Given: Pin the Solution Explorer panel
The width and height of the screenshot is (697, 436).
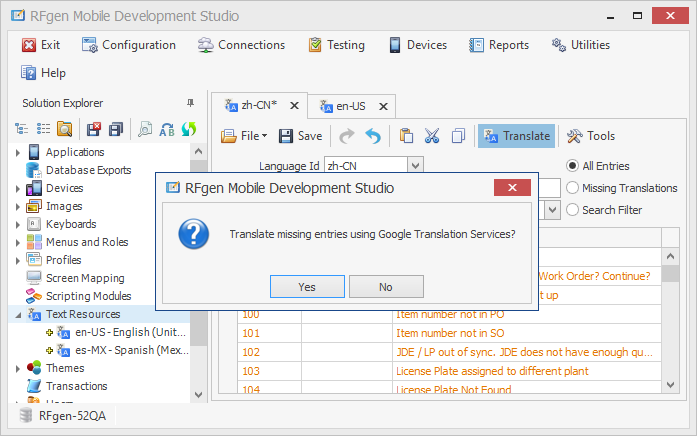Looking at the screenshot, I should coord(191,103).
